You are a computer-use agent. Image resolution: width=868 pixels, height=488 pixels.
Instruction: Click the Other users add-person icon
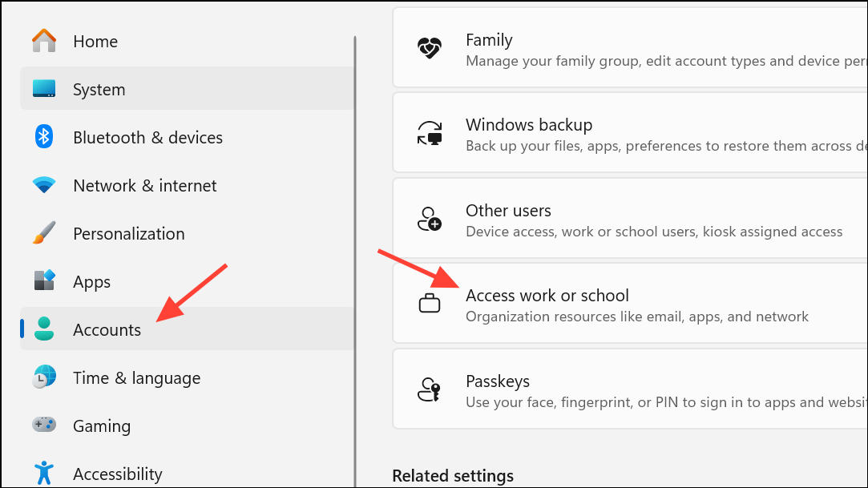point(430,218)
